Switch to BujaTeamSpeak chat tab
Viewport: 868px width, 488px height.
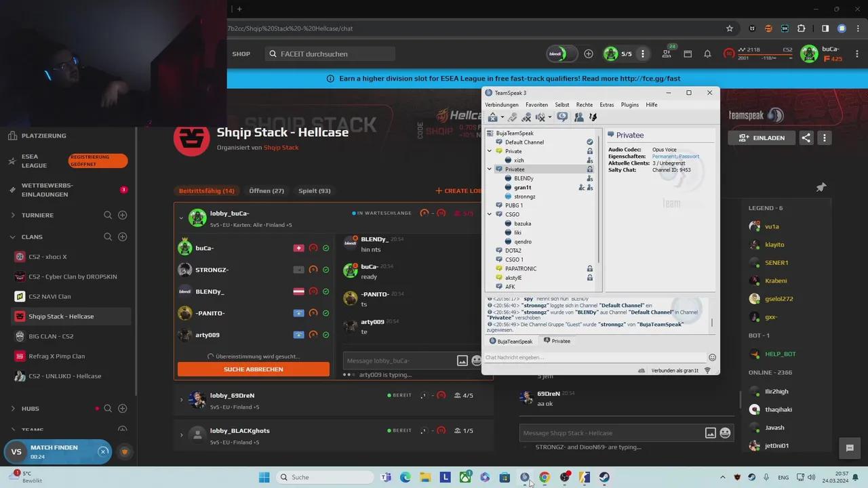[511, 342]
